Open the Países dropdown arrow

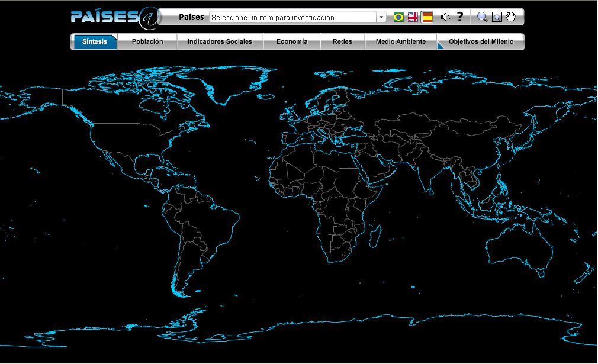(x=381, y=17)
